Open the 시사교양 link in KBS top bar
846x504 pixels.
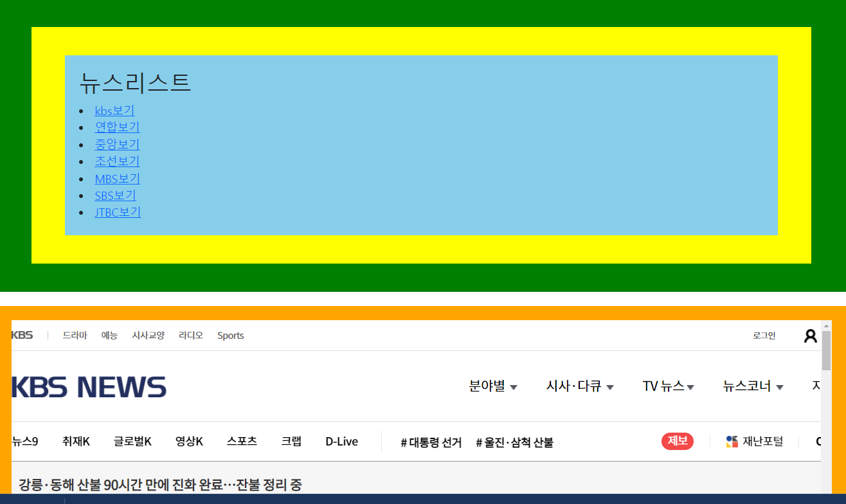click(148, 335)
